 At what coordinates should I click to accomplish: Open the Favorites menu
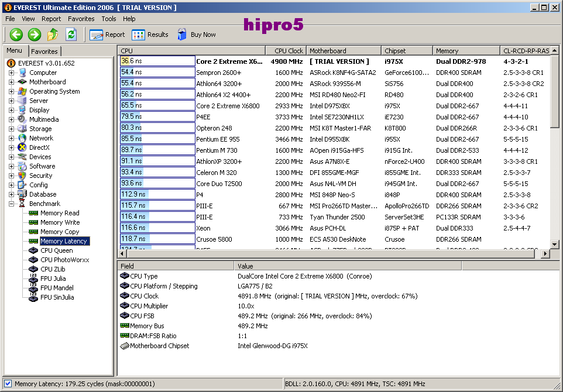pyautogui.click(x=81, y=19)
